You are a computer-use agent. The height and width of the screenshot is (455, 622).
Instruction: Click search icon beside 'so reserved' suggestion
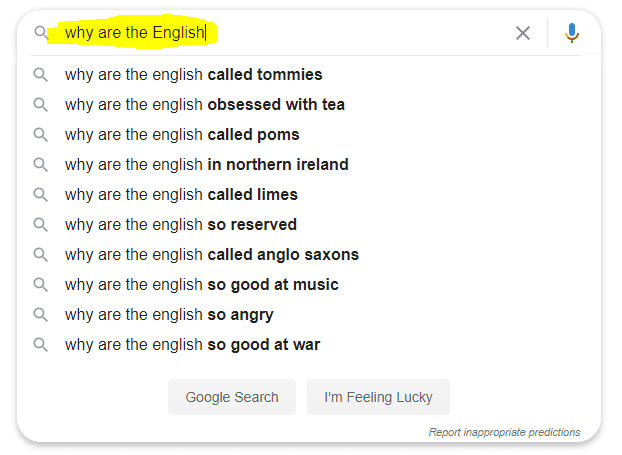41,225
